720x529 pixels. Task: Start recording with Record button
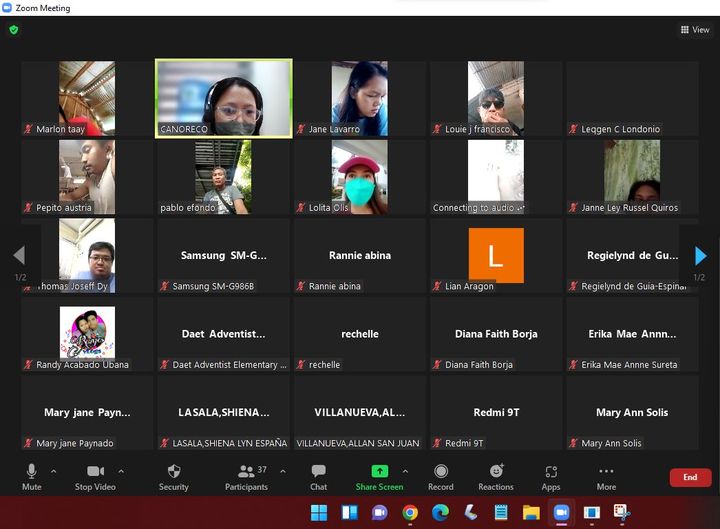point(440,476)
